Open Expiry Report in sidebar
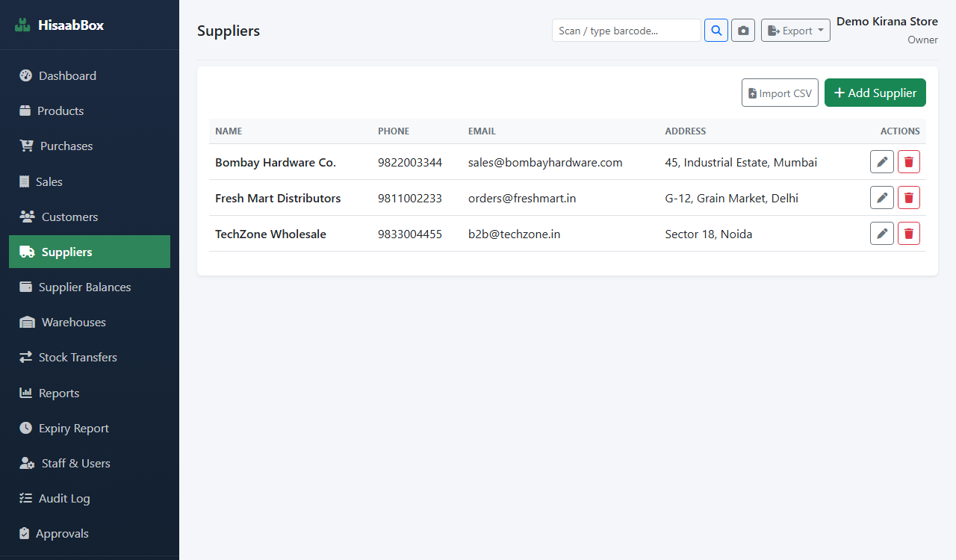The image size is (956, 560). tap(90, 428)
